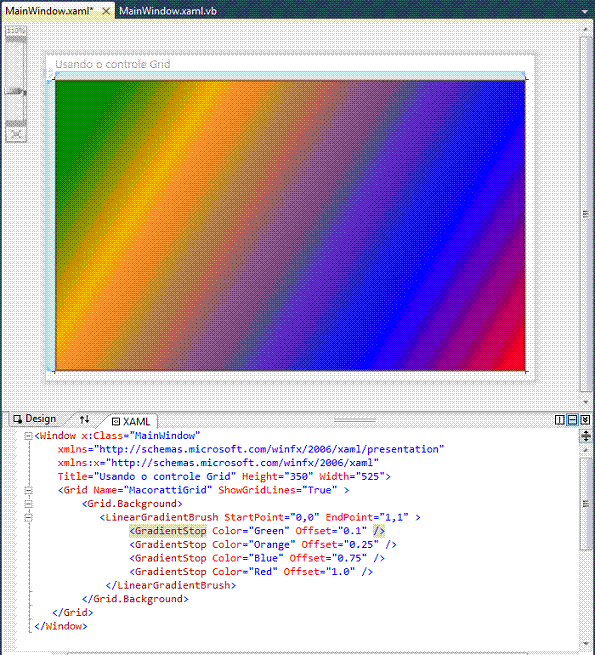Viewport: 595px width, 655px height.
Task: Click the designer scroll-up arrow
Action: click(x=585, y=30)
